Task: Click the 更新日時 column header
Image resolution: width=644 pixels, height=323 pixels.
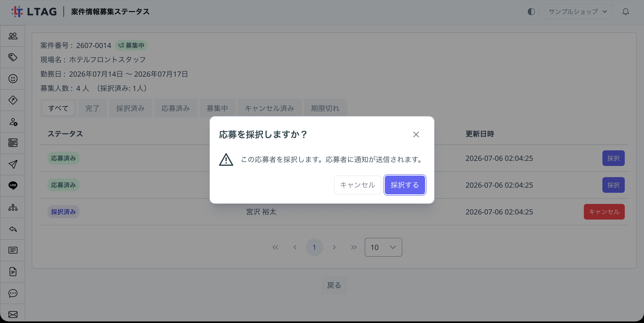Action: tap(480, 134)
